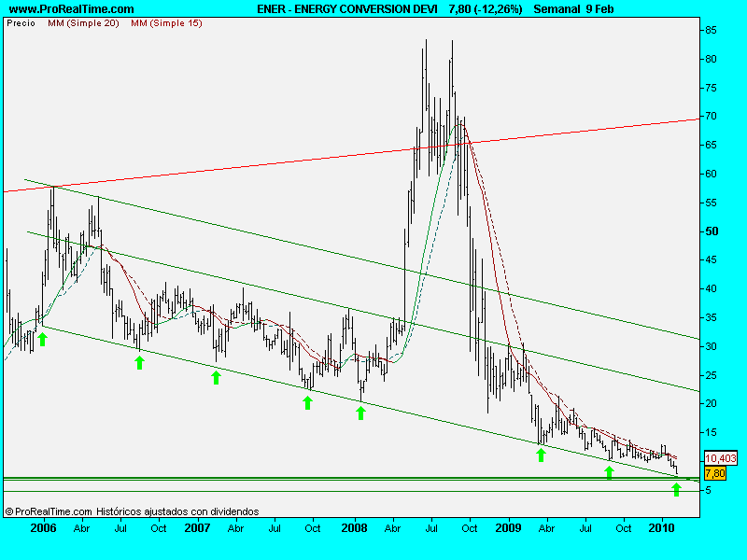Click the 45 price axis label
747x560 pixels.
[711, 260]
